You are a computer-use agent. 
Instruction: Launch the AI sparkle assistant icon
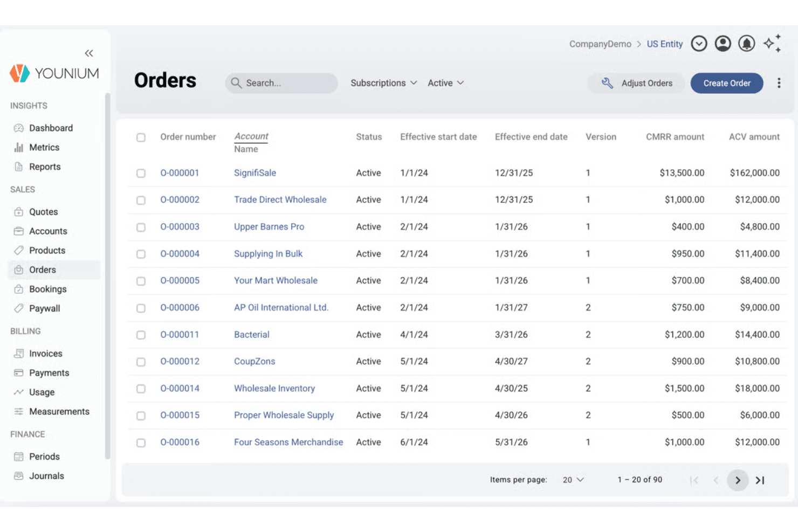click(x=772, y=43)
